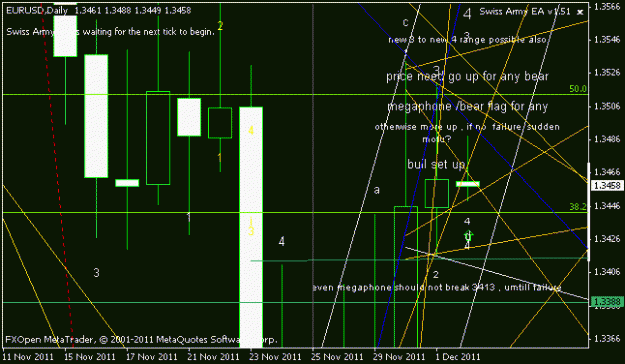
Task: Click the 1.3566 price scale value
Action: point(607,6)
